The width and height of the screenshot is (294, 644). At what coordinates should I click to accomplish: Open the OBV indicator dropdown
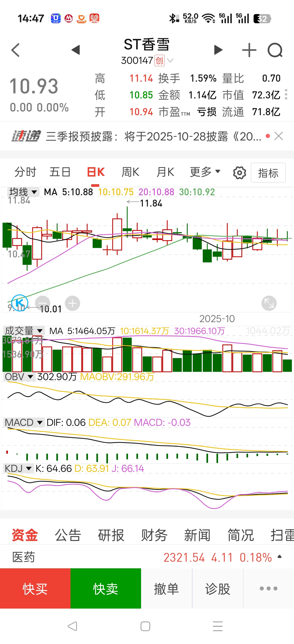[x=19, y=377]
